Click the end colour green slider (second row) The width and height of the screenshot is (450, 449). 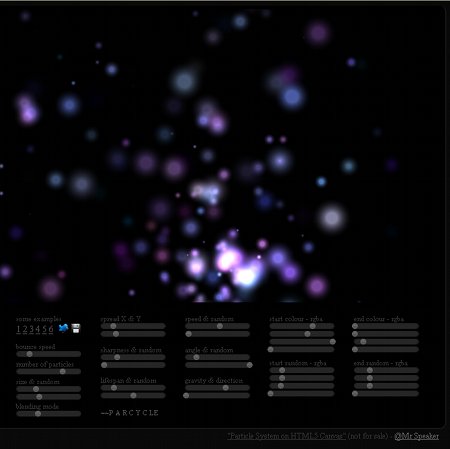click(386, 334)
